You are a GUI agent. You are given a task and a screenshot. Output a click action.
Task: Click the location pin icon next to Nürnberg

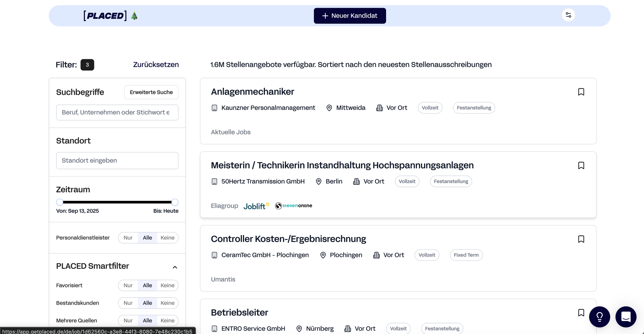(x=299, y=329)
